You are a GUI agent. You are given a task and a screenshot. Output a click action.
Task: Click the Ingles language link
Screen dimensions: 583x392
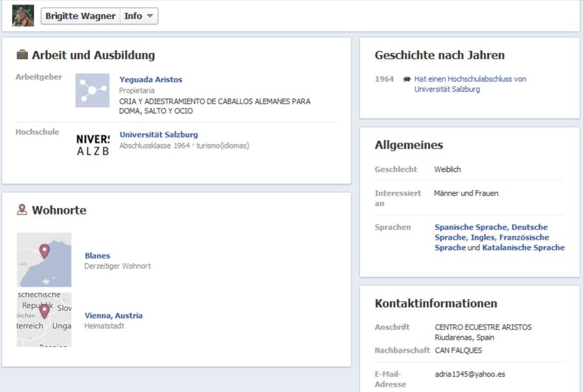pos(482,238)
